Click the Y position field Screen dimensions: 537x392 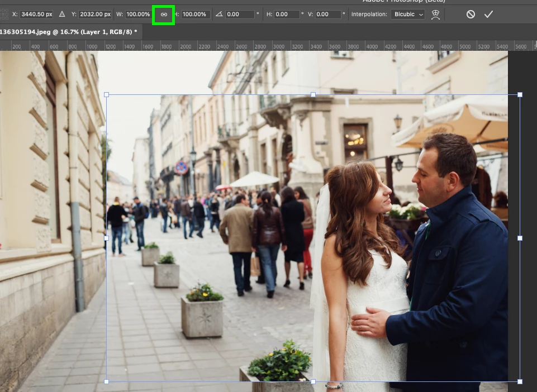coord(95,15)
